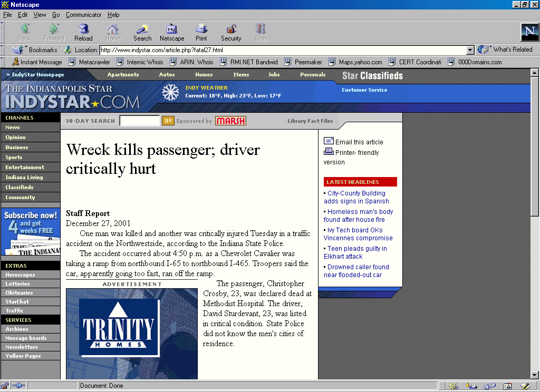The height and width of the screenshot is (392, 540).
Task: Open Library Fact Files link
Action: coord(310,121)
